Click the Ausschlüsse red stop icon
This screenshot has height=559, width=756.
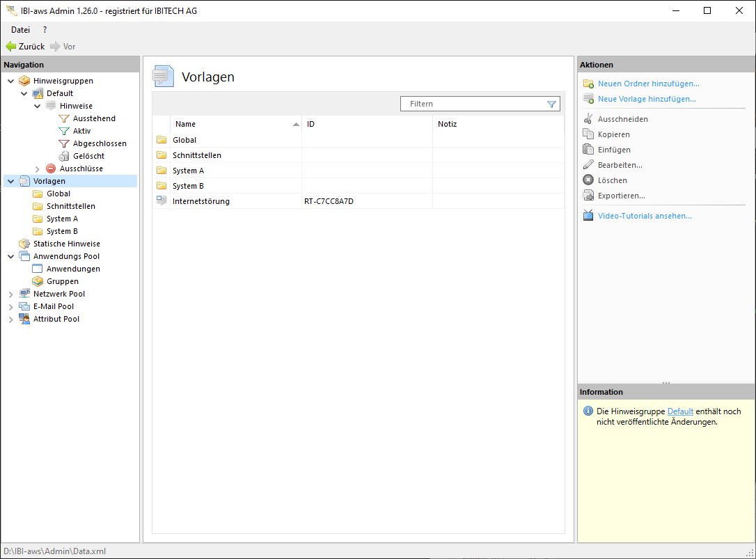tap(51, 168)
